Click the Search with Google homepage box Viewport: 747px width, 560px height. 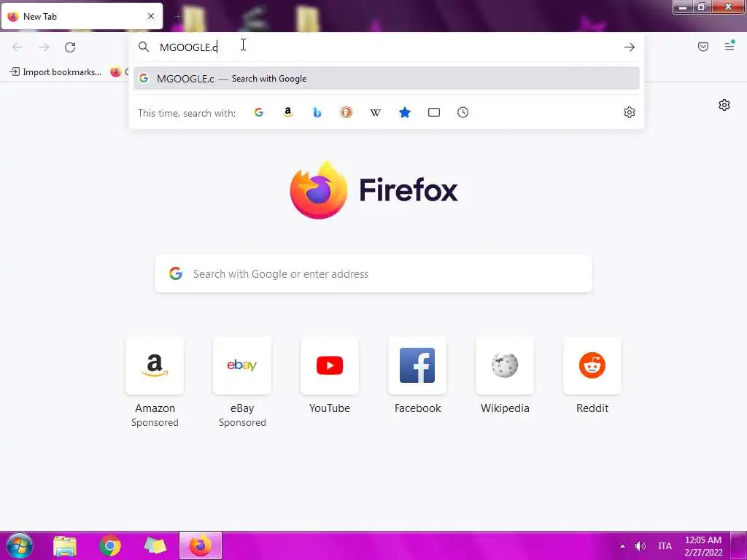[x=373, y=274]
